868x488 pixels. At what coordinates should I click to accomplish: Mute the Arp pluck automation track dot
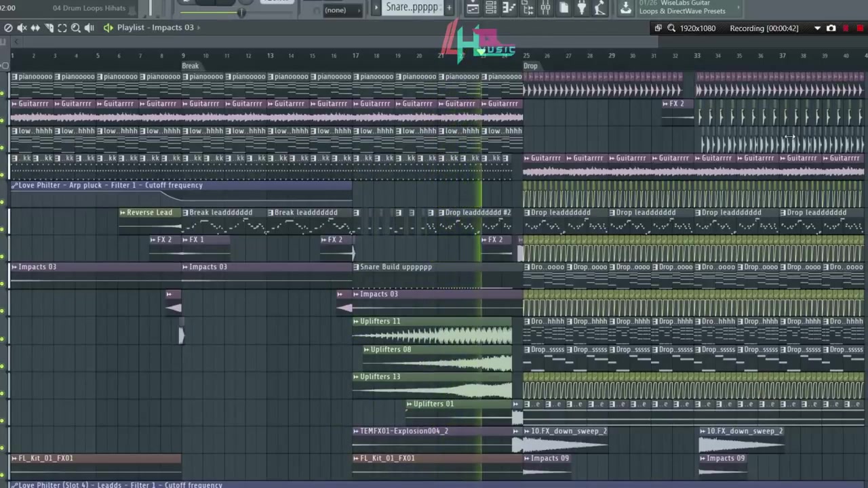[3, 201]
